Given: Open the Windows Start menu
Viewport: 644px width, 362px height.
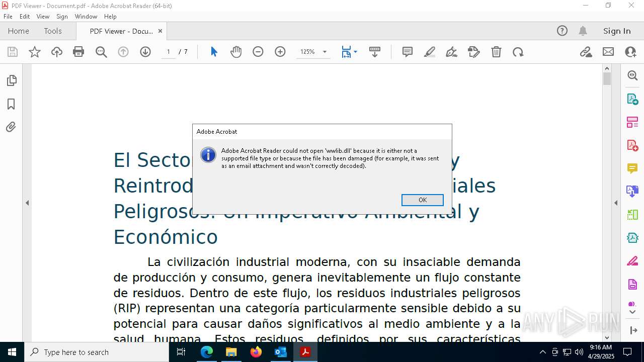Looking at the screenshot, I should coord(12,352).
